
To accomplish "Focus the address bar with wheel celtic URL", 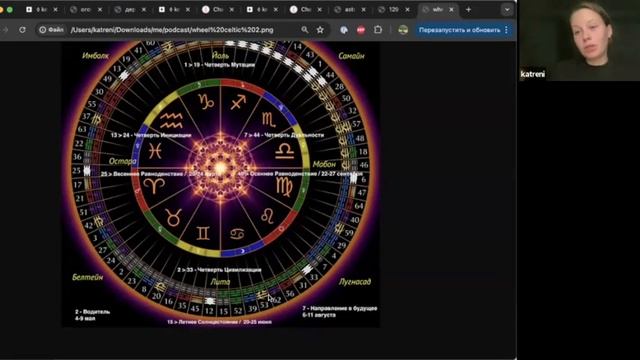I will pos(172,30).
